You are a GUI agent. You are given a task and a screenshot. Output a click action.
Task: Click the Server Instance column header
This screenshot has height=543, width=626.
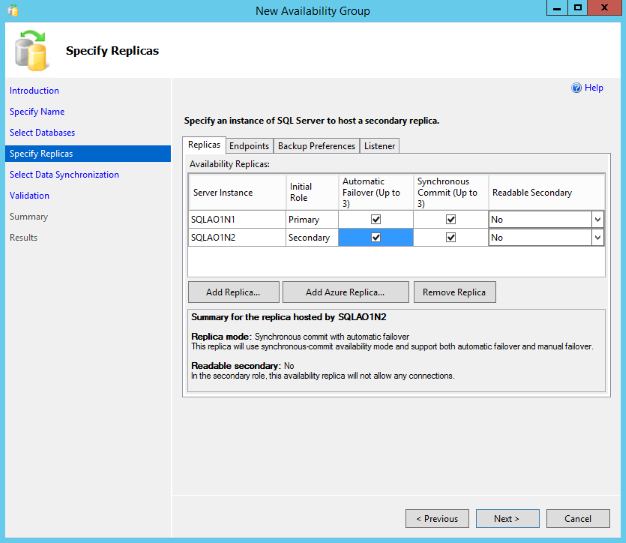point(237,192)
